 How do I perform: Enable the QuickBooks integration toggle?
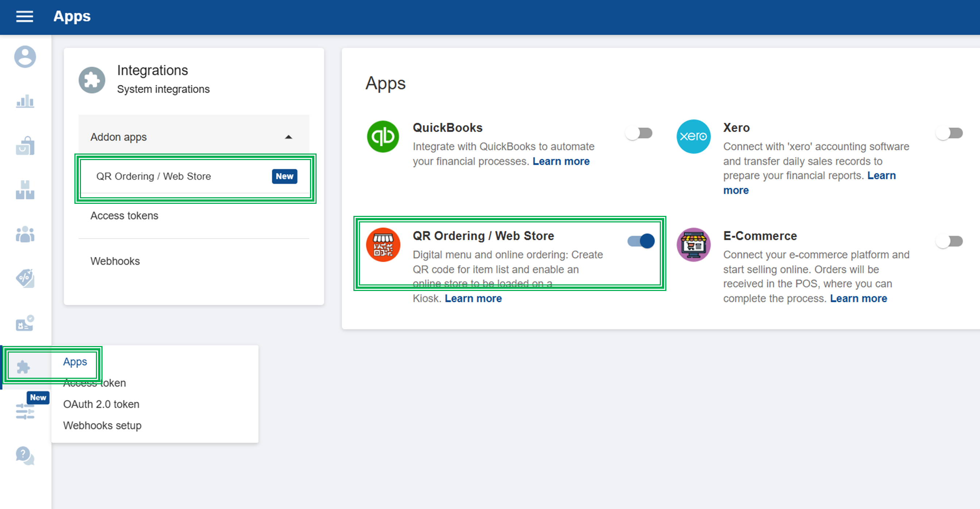[x=639, y=133]
